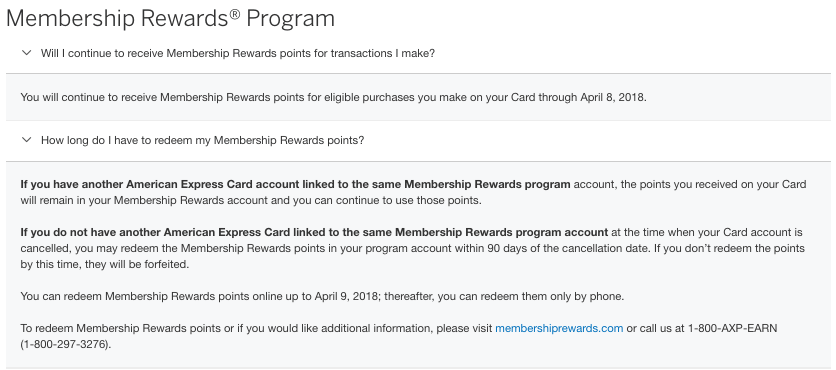Click the registered trademark symbol in heading

235,13
